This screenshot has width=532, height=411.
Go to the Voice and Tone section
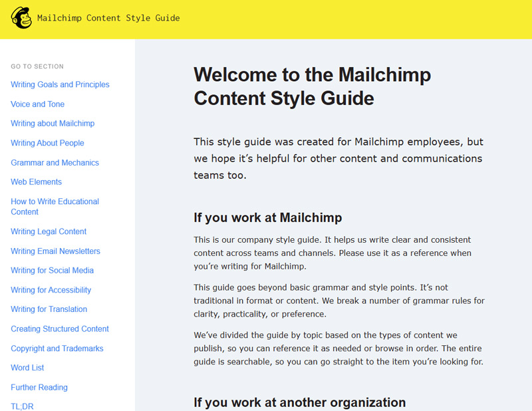(x=37, y=104)
